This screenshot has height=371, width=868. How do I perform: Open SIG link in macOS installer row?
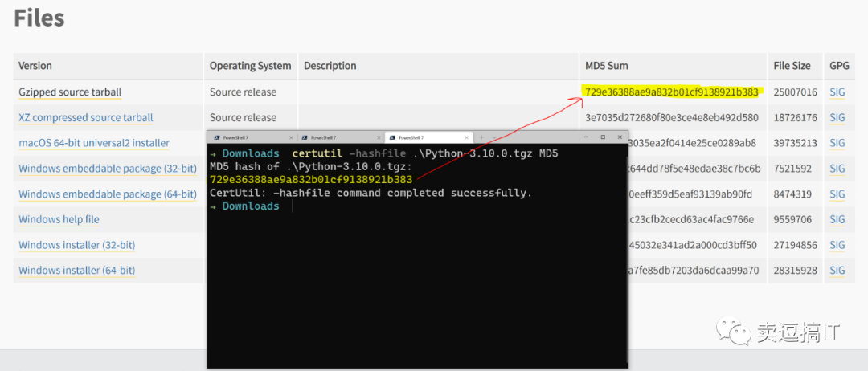(x=837, y=143)
